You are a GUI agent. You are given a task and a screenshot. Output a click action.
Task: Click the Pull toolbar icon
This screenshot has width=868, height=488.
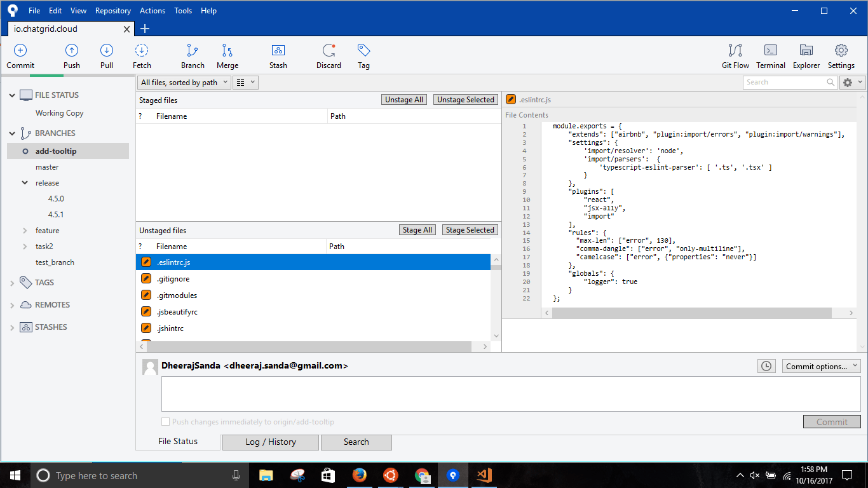tap(107, 51)
